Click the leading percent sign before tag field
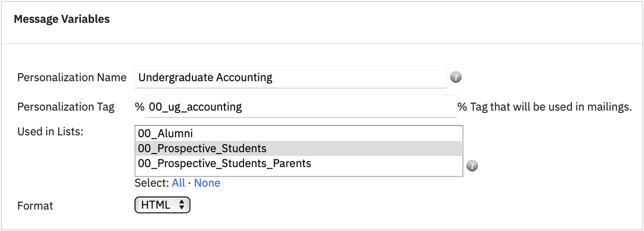Screen dimensions: 644x231 (x=139, y=107)
